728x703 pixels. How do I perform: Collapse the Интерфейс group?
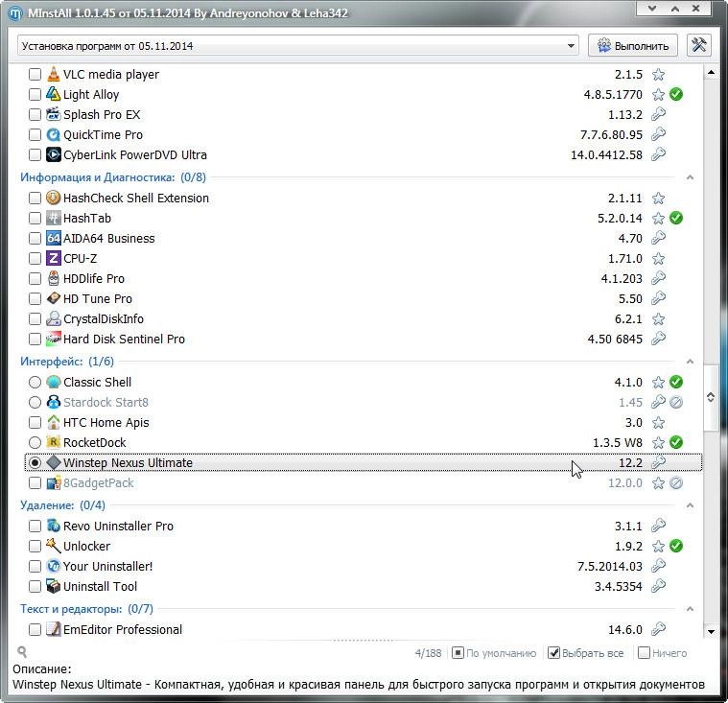pos(690,362)
